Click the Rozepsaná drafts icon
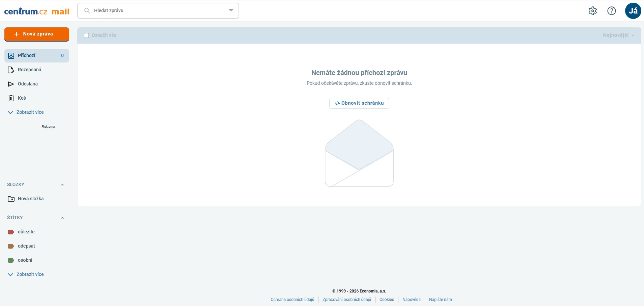This screenshot has width=644, height=306. pos(11,70)
